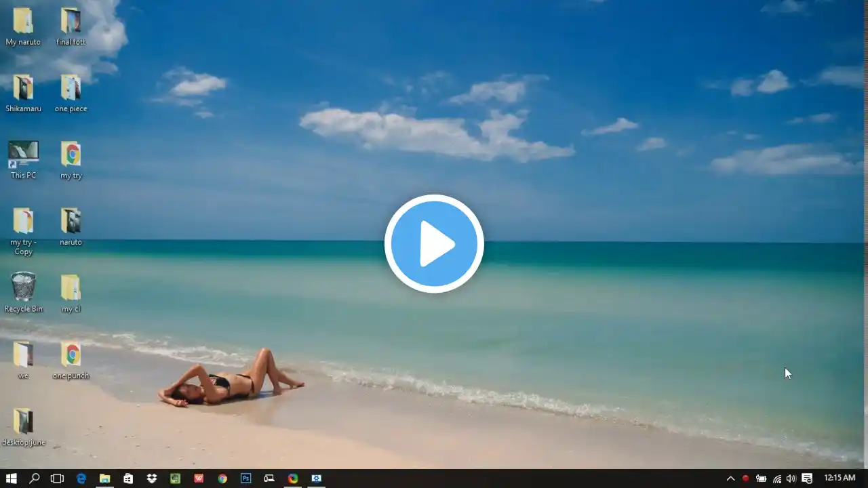Select the This PC desktop shortcut

[23, 160]
